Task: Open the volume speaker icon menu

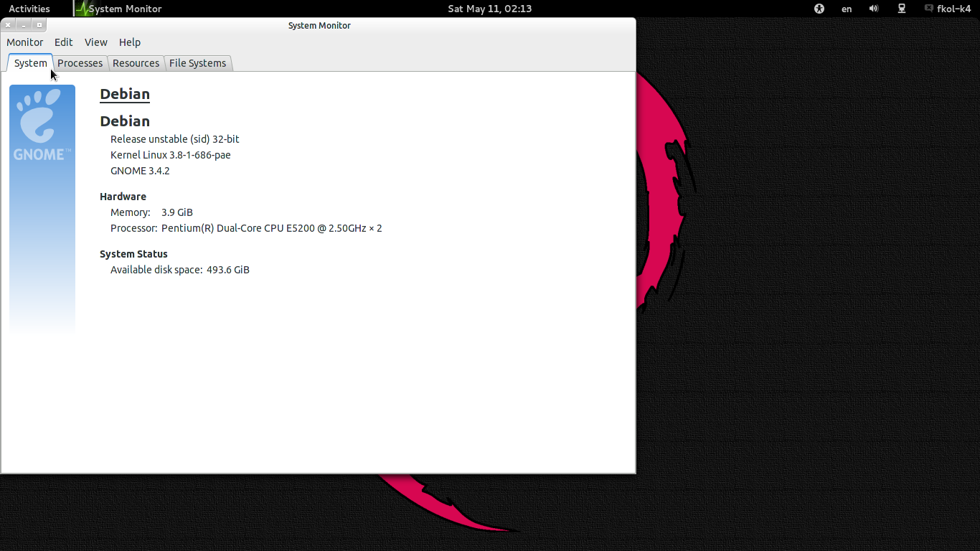Action: coord(874,9)
